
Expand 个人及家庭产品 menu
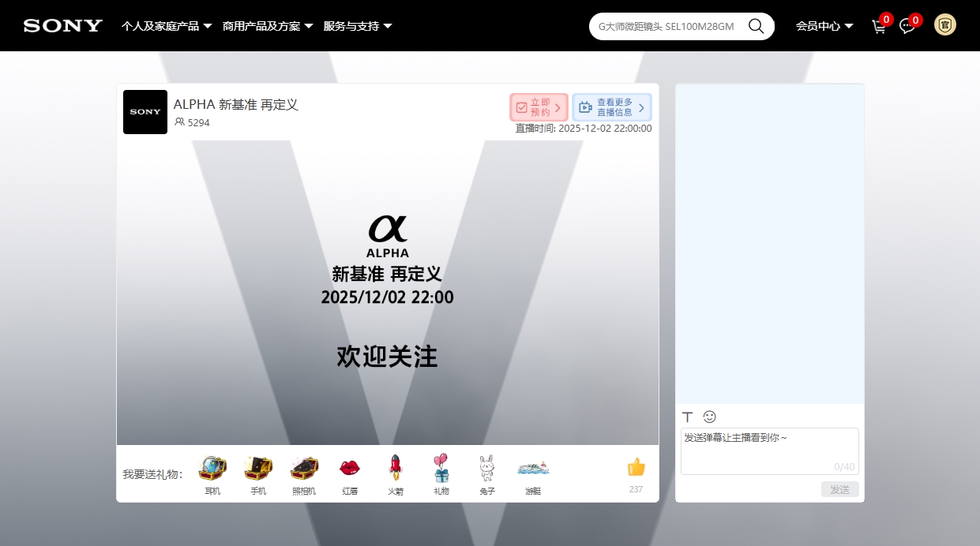point(167,26)
